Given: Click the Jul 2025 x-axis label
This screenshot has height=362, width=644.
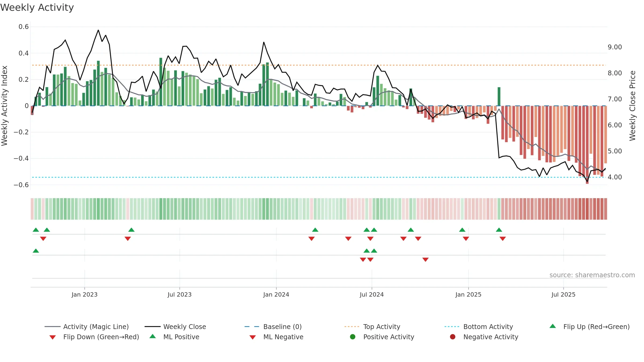Looking at the screenshot, I should [563, 294].
